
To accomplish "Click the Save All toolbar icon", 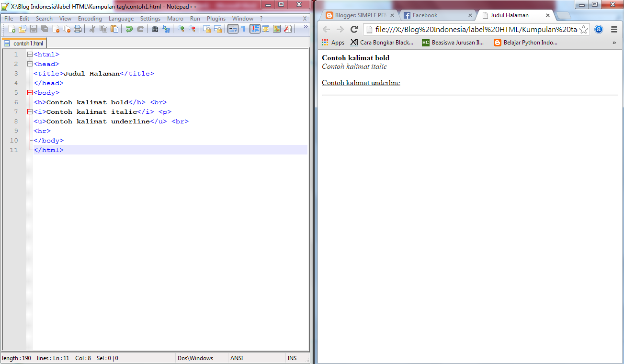I will [x=45, y=29].
